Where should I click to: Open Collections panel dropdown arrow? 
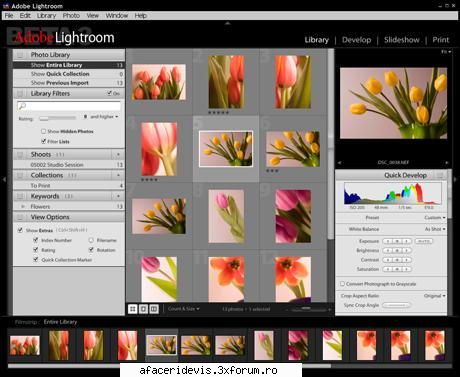118,175
